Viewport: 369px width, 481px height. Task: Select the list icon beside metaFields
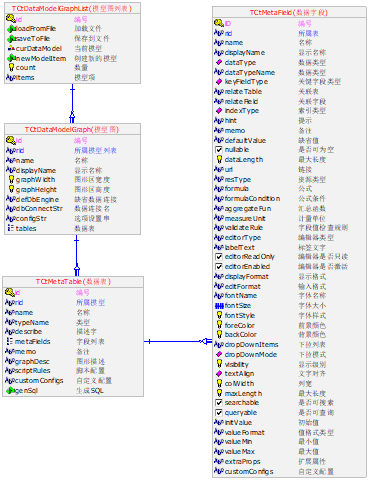pyautogui.click(x=10, y=341)
